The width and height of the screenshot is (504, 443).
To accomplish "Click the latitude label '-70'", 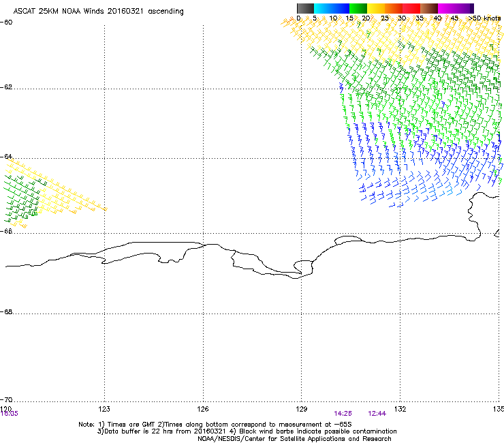I will click(x=6, y=400).
